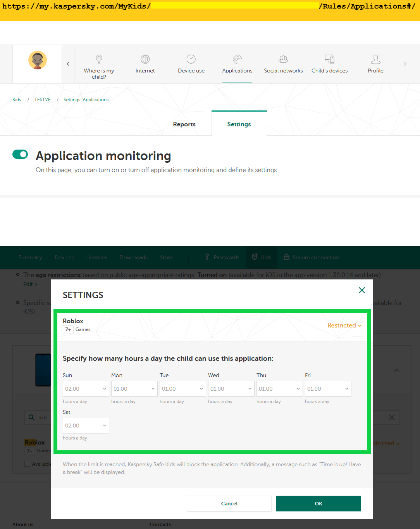Open the Store menu item
420x529 pixels.
166,257
